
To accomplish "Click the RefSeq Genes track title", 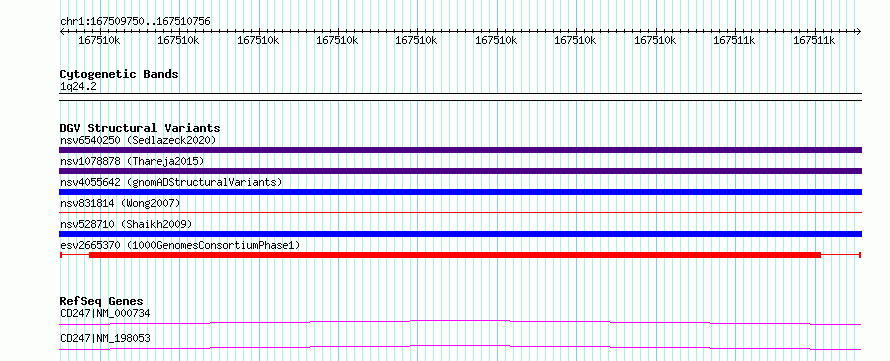I will point(102,301).
